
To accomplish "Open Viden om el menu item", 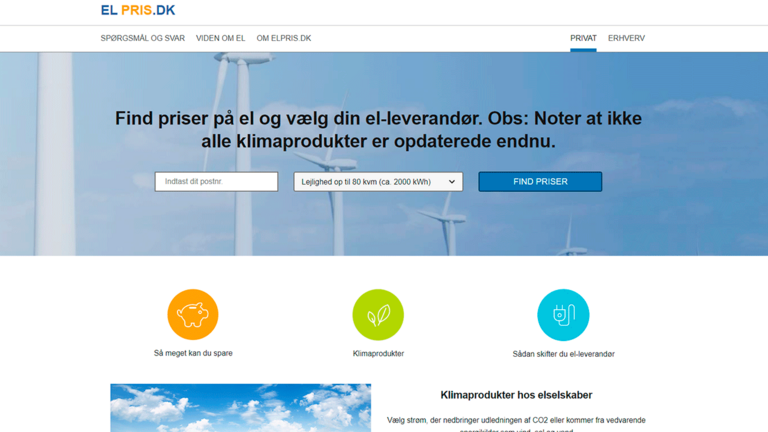I will coord(220,38).
